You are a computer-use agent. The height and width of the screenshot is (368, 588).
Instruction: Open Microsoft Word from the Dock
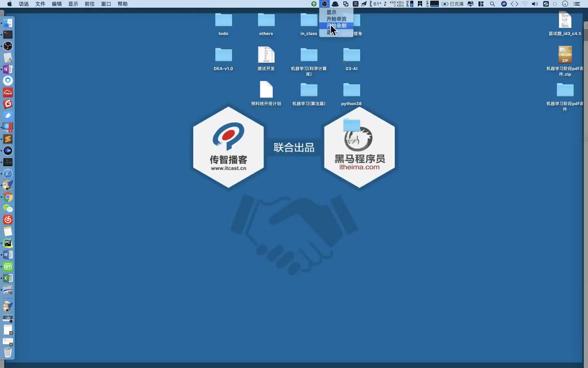[8, 255]
